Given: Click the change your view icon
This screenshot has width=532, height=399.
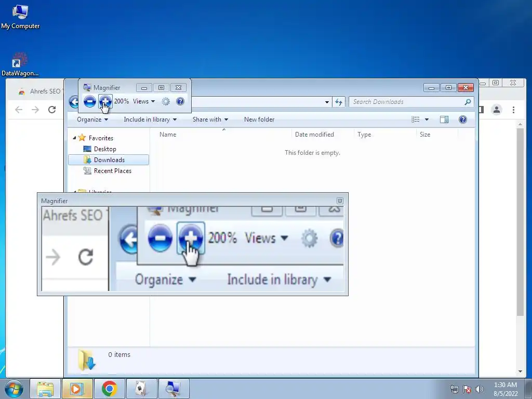Looking at the screenshot, I should pyautogui.click(x=415, y=119).
